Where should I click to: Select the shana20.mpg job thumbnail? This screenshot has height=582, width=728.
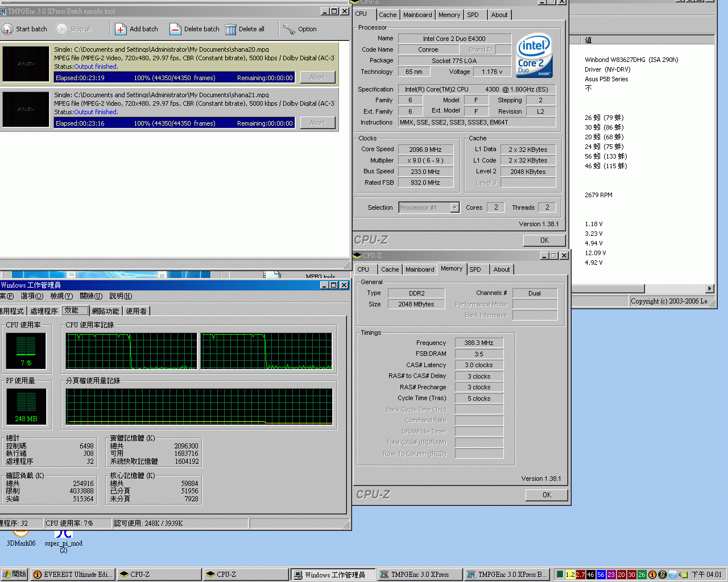point(26,64)
